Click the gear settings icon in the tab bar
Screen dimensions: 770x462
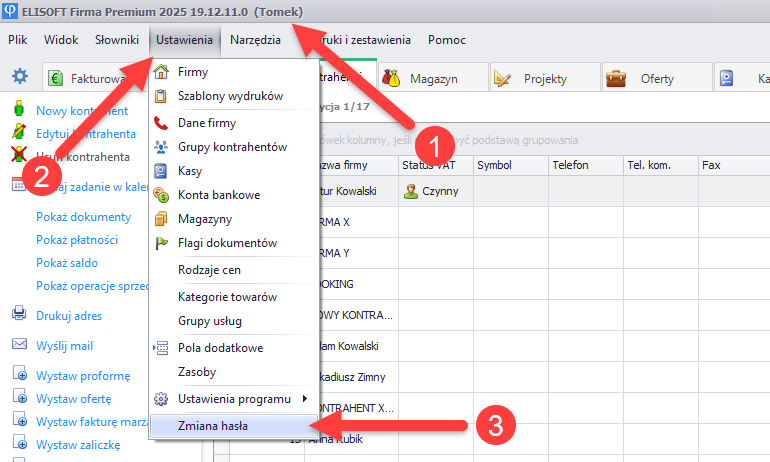[20, 77]
